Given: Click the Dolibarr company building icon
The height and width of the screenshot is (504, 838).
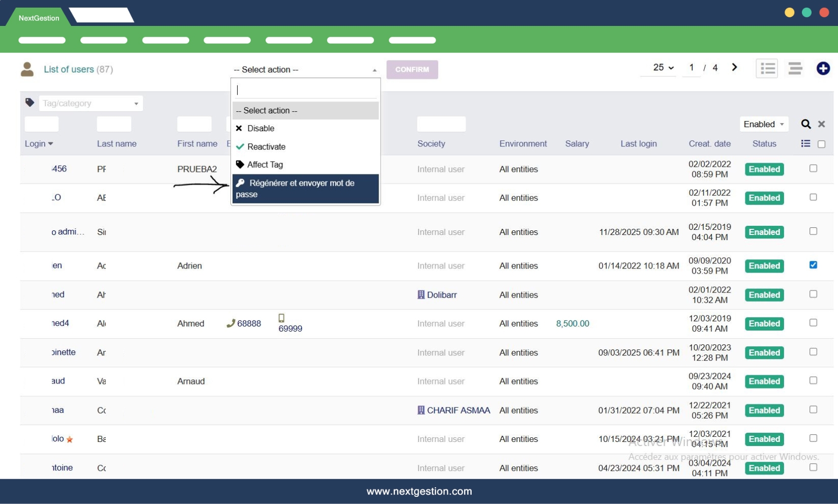Looking at the screenshot, I should click(x=421, y=295).
